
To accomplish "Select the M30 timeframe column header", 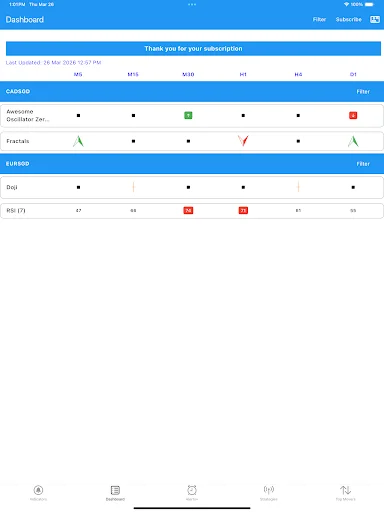I will [188, 74].
